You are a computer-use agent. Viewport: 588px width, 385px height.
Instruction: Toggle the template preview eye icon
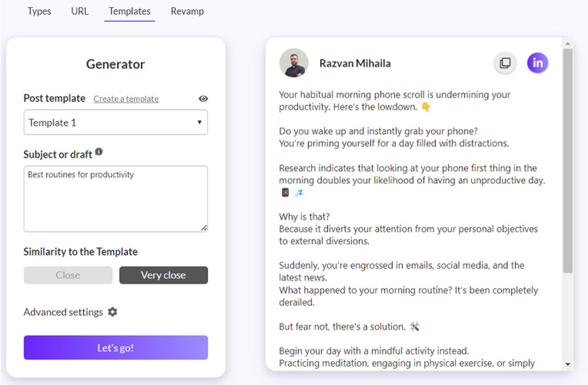pyautogui.click(x=203, y=99)
